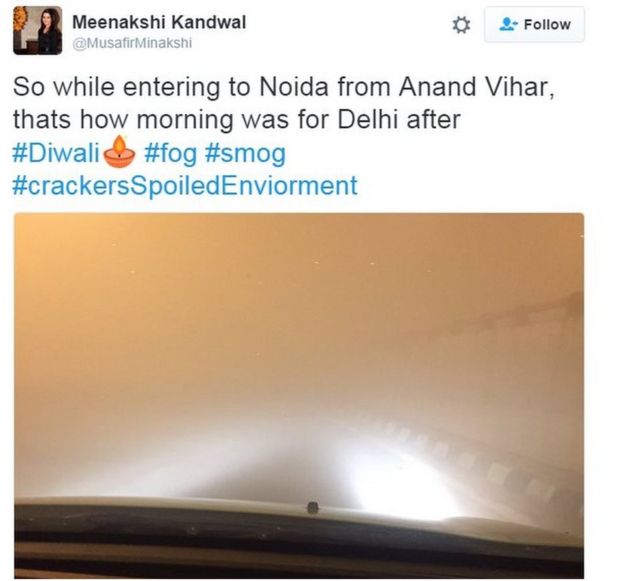Viewport: 624px width, 581px height.
Task: Click the small sensor on the dashboard
Action: point(313,507)
